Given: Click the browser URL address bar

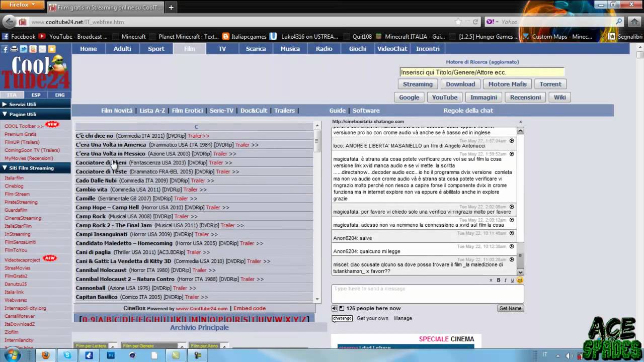Looking at the screenshot, I should pos(242,22).
